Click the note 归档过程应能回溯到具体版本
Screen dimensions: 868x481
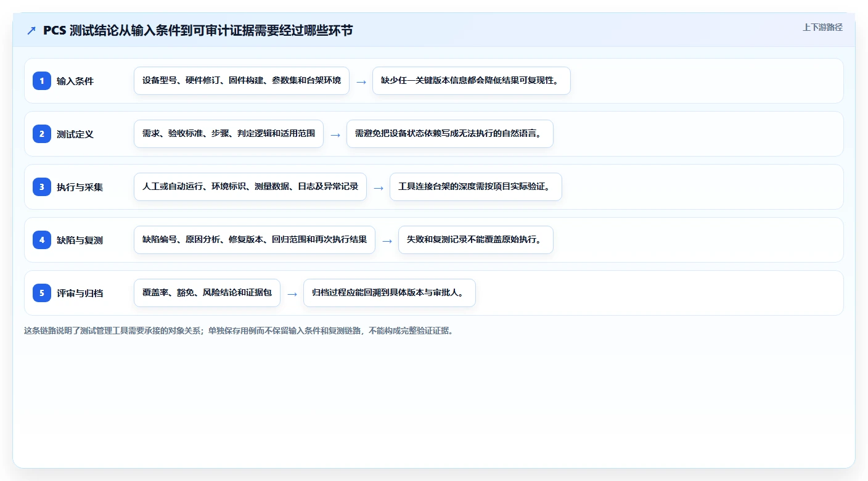(x=390, y=293)
